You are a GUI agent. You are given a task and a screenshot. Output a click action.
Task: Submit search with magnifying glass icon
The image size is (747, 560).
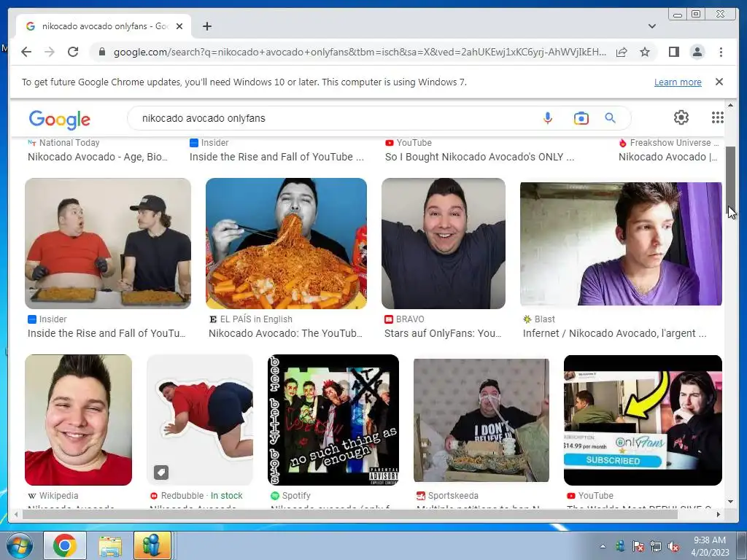click(611, 118)
